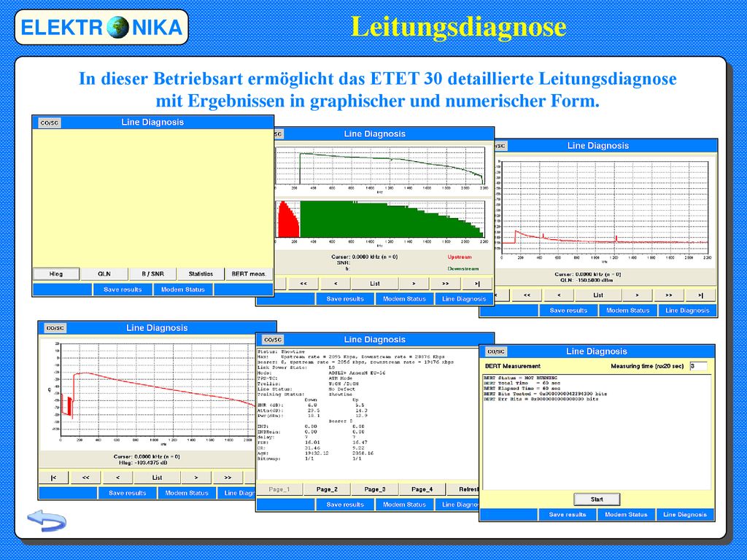Fast forward (>>) cursor in QLN window

click(x=669, y=295)
